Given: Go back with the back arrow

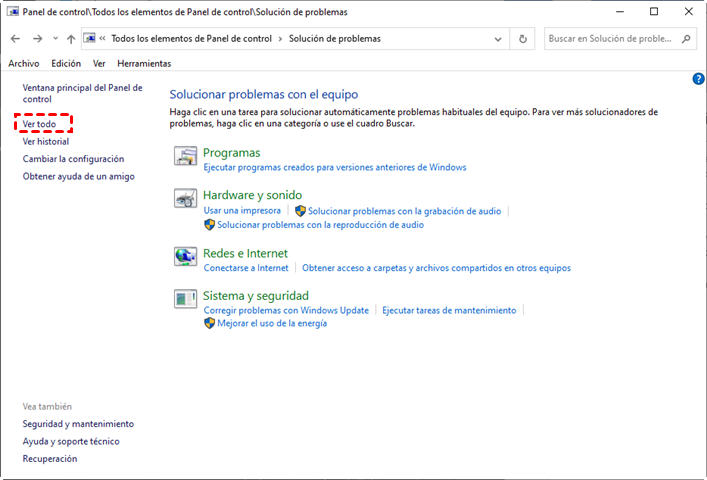Looking at the screenshot, I should [15, 39].
